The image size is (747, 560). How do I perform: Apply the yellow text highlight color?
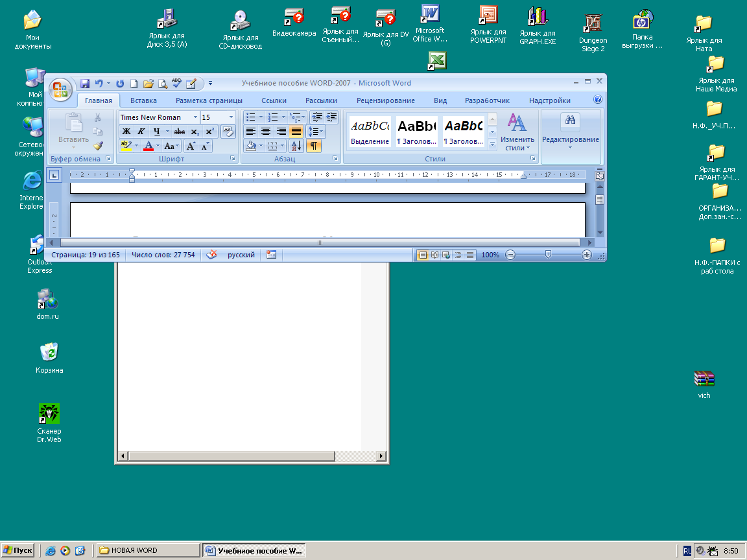126,146
